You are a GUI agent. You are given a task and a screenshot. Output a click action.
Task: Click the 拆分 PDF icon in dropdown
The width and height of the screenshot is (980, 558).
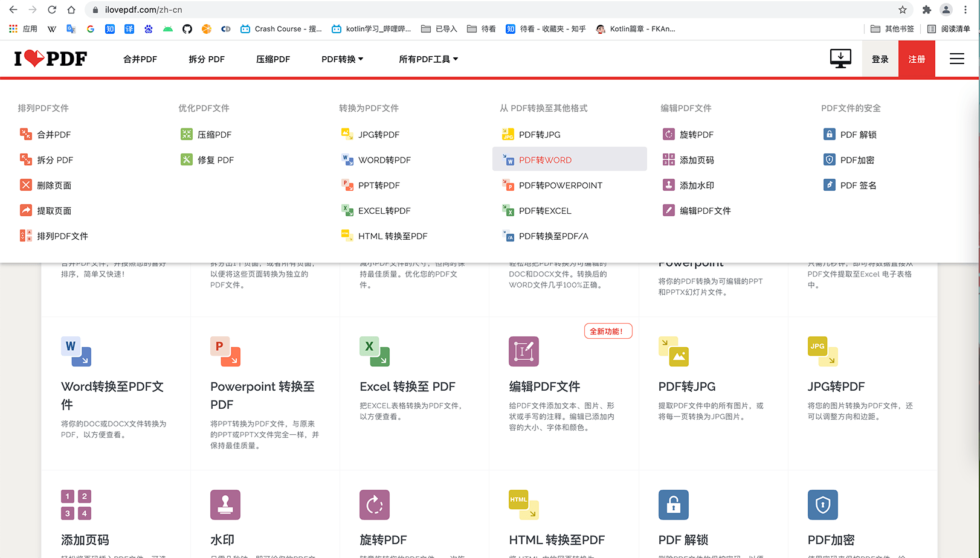[x=25, y=159]
